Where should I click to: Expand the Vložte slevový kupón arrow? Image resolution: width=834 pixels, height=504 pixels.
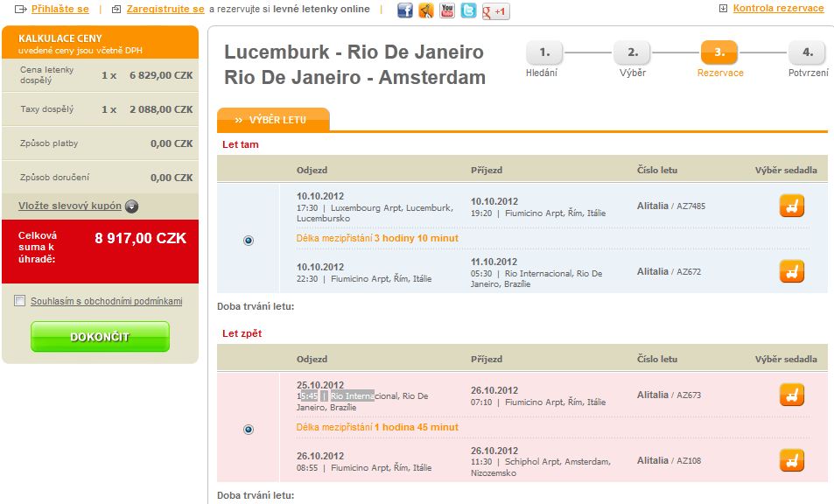tap(131, 206)
